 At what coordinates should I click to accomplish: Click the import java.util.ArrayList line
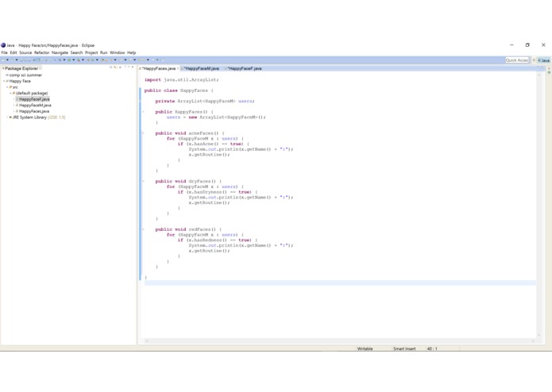[x=181, y=80]
